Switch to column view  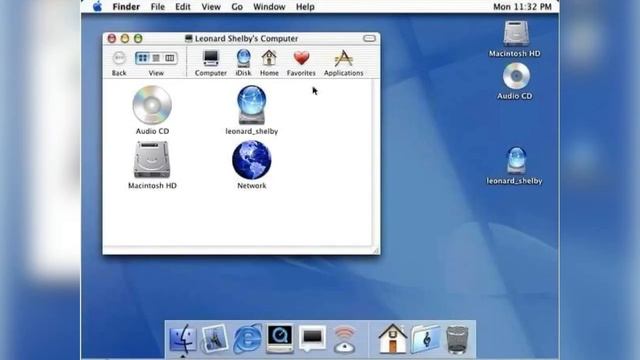point(170,58)
